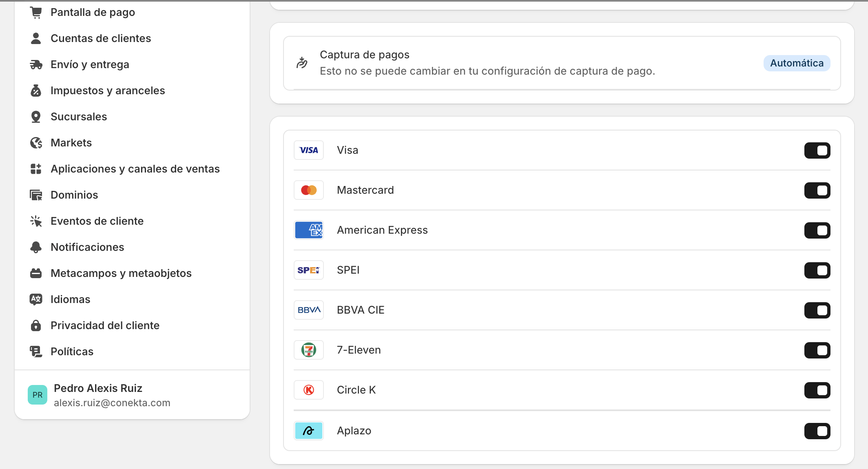The height and width of the screenshot is (469, 868).
Task: Turn off the Mastercard toggle
Action: (817, 190)
